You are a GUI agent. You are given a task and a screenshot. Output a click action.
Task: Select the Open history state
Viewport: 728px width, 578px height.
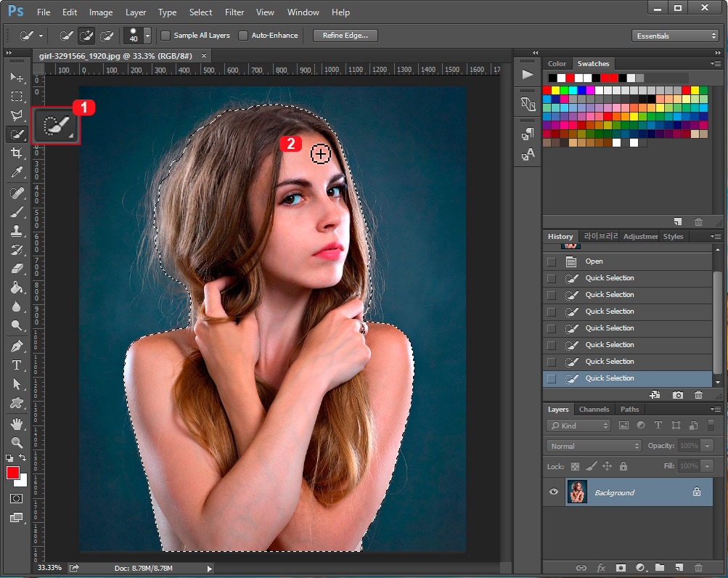click(x=594, y=261)
